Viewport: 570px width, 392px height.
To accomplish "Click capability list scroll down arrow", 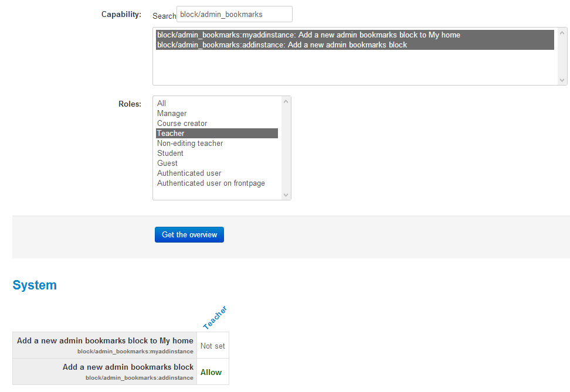I will click(x=562, y=80).
